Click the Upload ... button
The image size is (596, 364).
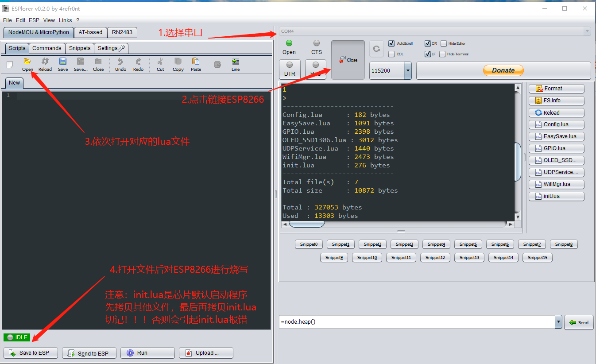206,353
